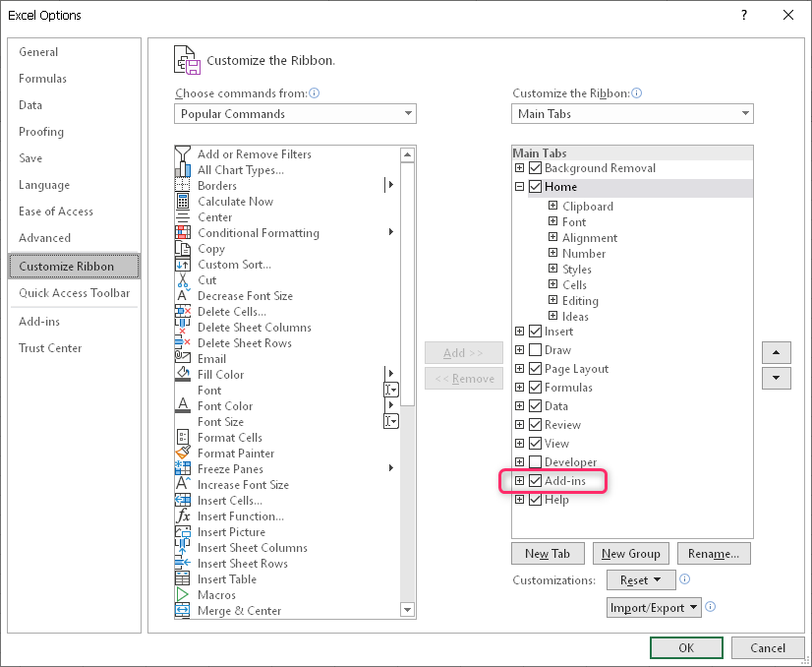Open the Reset customizations button
This screenshot has height=667, width=812.
pos(641,579)
